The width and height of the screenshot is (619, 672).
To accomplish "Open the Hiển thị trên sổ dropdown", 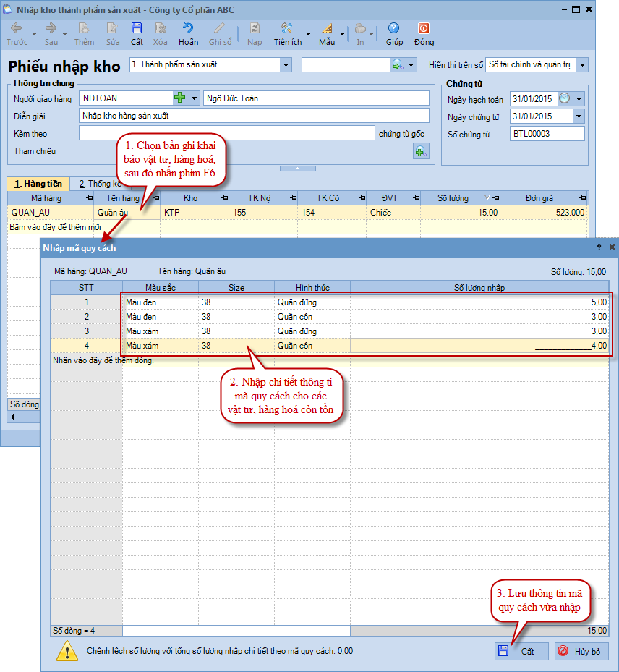I will pyautogui.click(x=582, y=65).
